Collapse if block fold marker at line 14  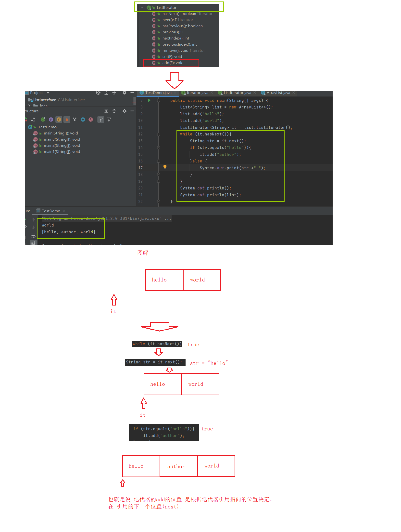click(159, 148)
